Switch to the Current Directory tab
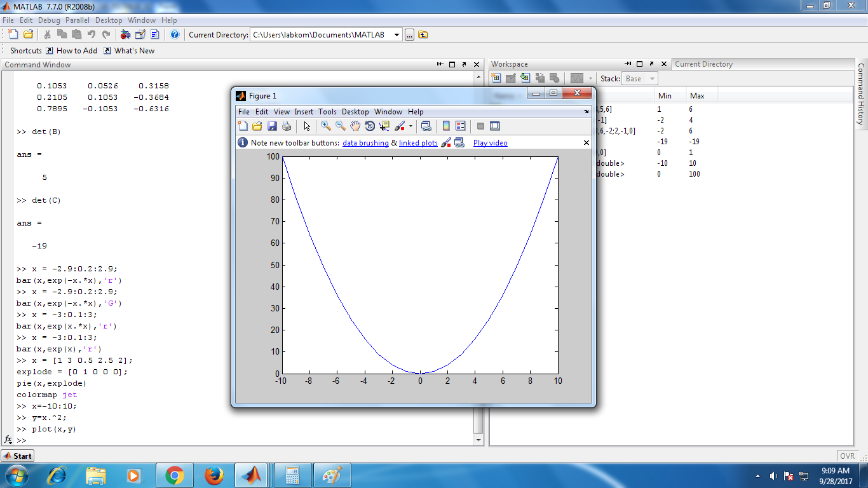 703,64
